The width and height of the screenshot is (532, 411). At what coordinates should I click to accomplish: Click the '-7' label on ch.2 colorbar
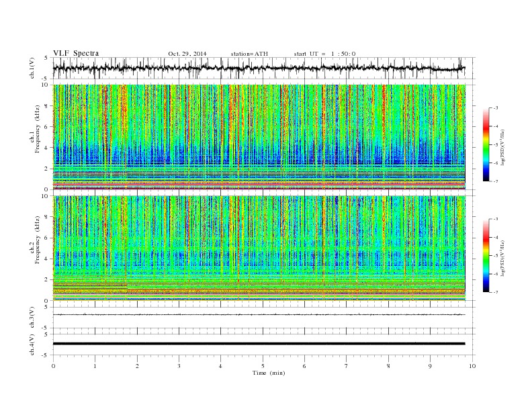coord(495,292)
